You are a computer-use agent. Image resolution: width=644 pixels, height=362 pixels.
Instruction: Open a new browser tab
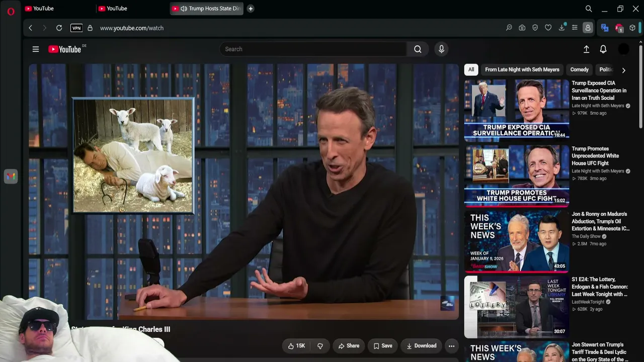[x=251, y=9]
